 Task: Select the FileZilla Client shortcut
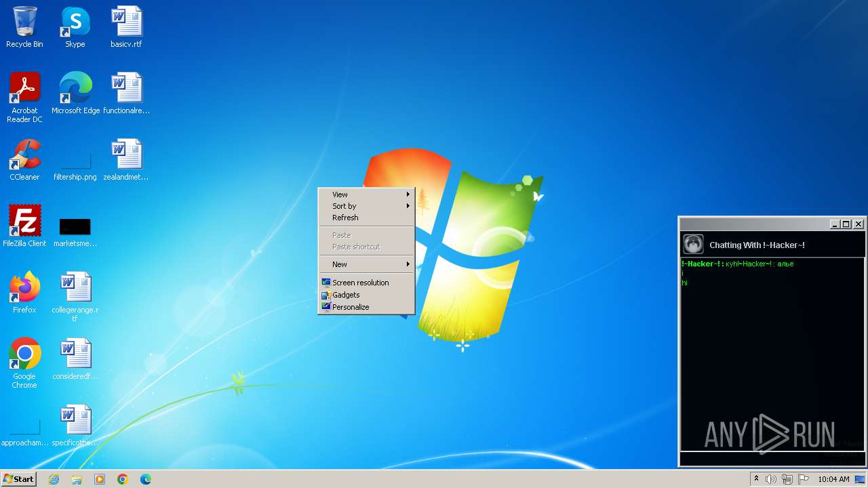24,226
